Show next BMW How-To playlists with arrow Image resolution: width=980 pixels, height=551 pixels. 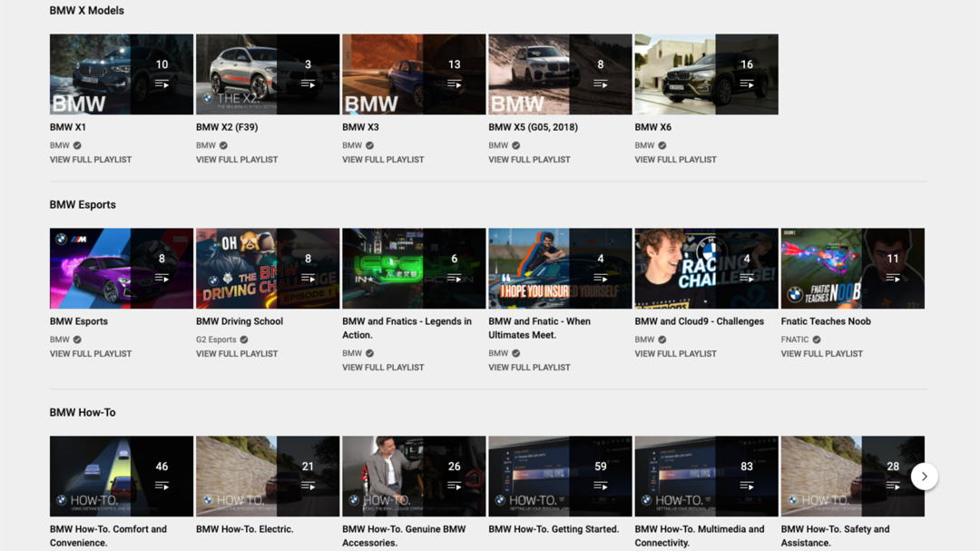pyautogui.click(x=925, y=477)
